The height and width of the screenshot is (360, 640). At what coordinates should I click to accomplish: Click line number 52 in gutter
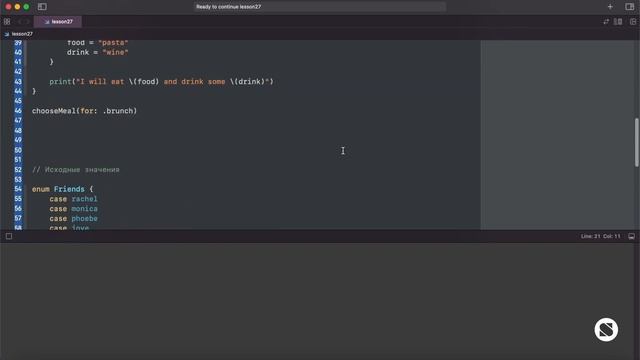[18, 169]
